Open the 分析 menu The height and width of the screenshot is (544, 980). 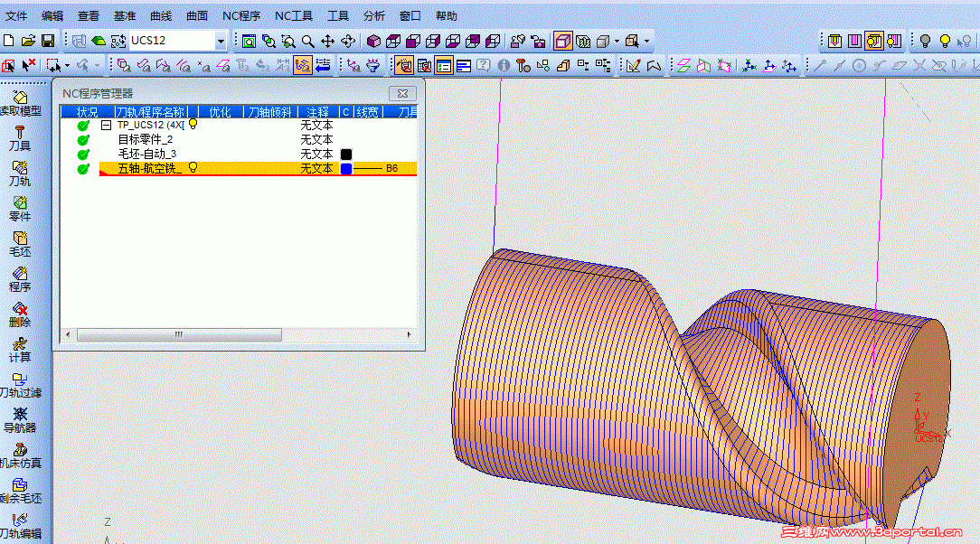pos(373,15)
